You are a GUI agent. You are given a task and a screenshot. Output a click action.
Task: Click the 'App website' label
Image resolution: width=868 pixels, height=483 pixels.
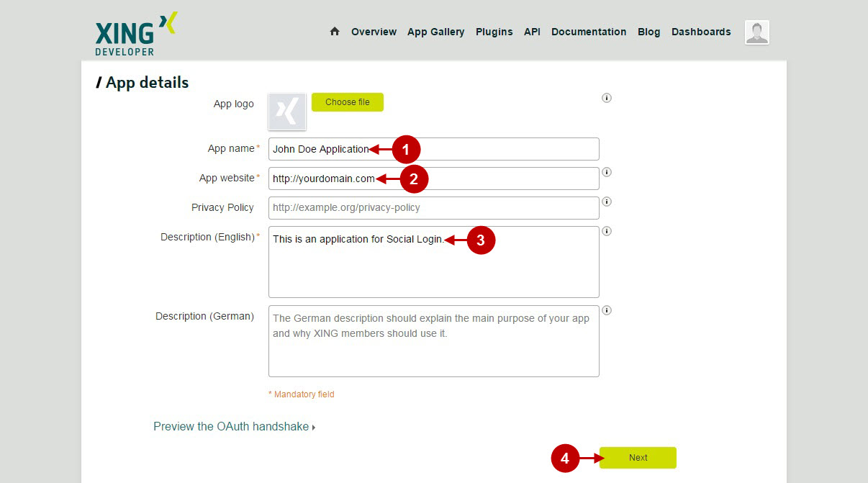(227, 178)
